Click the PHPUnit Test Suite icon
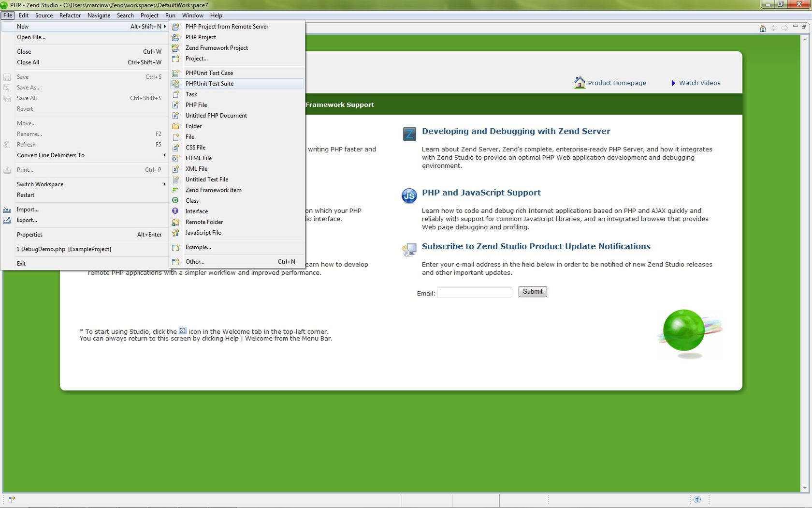Image resolution: width=812 pixels, height=508 pixels. pyautogui.click(x=176, y=84)
